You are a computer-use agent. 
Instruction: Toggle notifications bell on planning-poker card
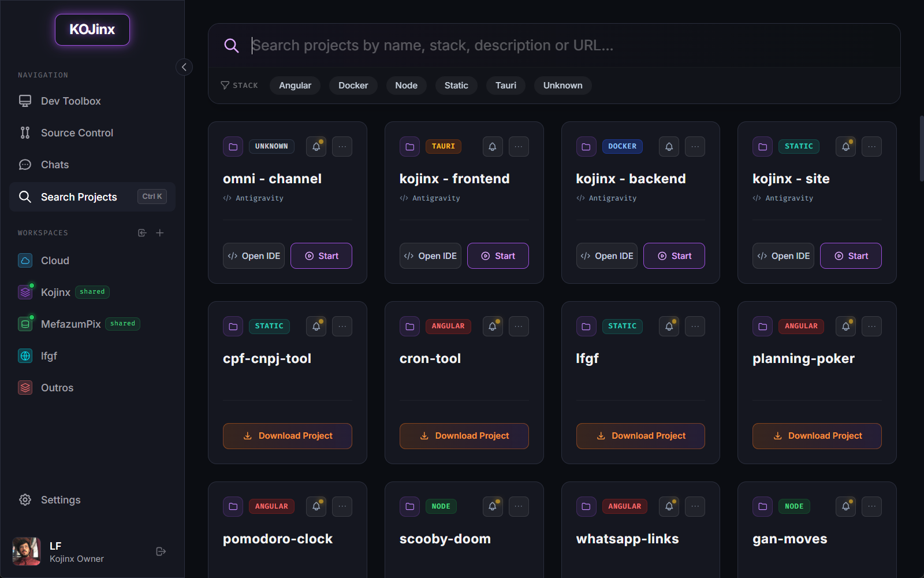[x=845, y=327]
